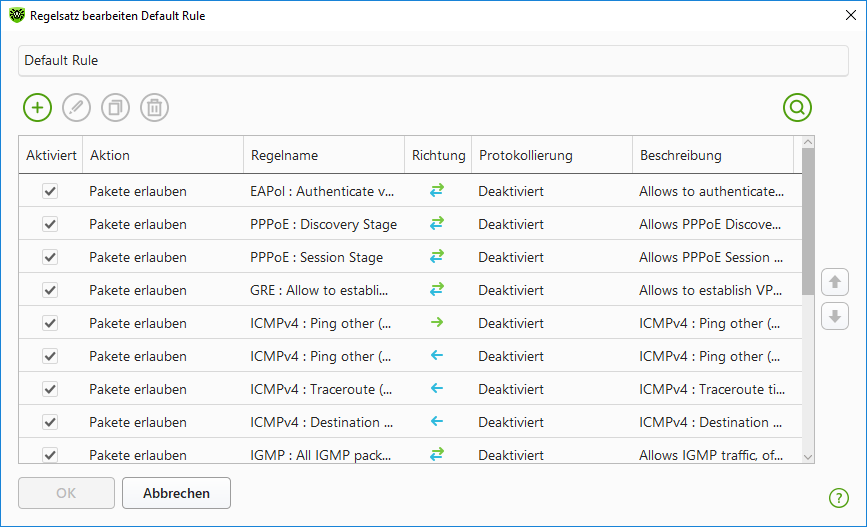The width and height of the screenshot is (867, 527).
Task: Click the Aktion column header
Action: coord(162,156)
